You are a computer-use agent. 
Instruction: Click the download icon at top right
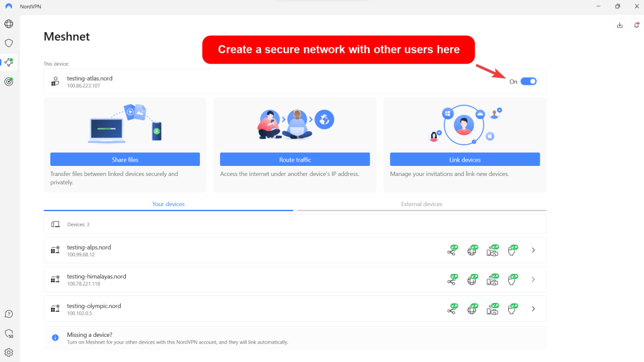pyautogui.click(x=619, y=25)
